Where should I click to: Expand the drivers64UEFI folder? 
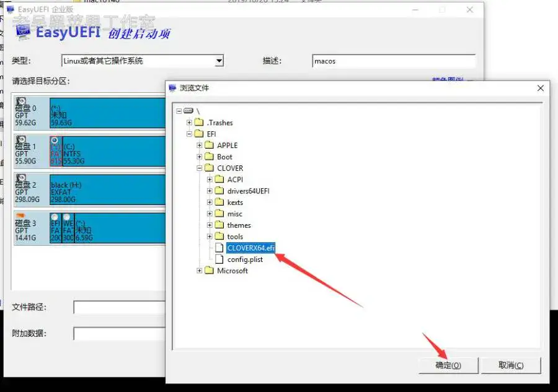point(210,191)
